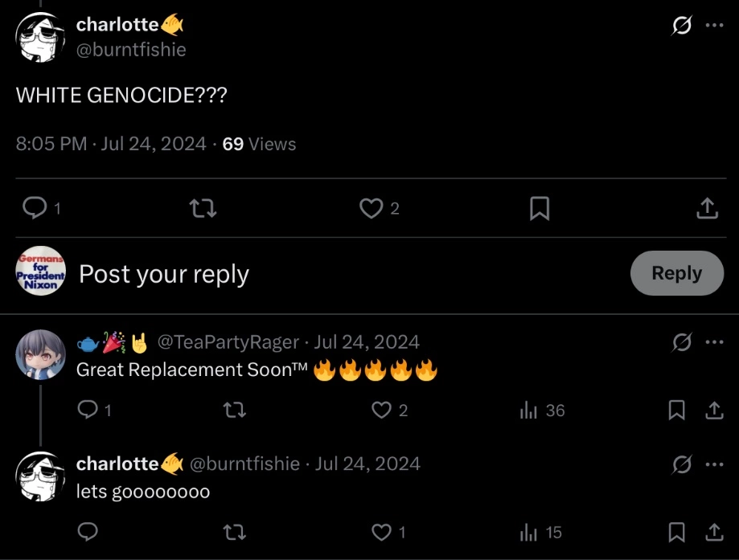This screenshot has width=739, height=560.
Task: Open charlotte's avatar on main post
Action: (x=40, y=37)
